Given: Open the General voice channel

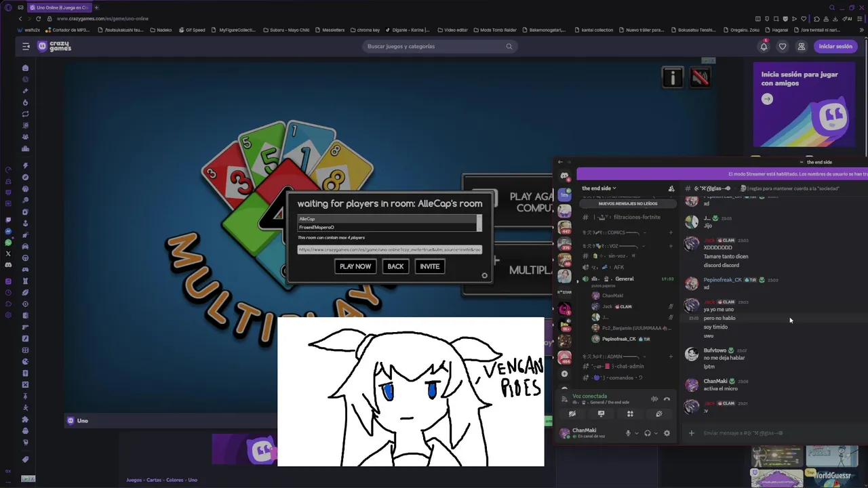Looking at the screenshot, I should coord(628,279).
